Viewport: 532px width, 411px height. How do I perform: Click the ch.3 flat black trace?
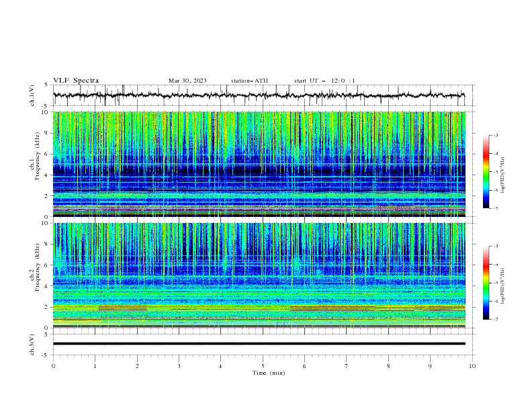pyautogui.click(x=259, y=344)
